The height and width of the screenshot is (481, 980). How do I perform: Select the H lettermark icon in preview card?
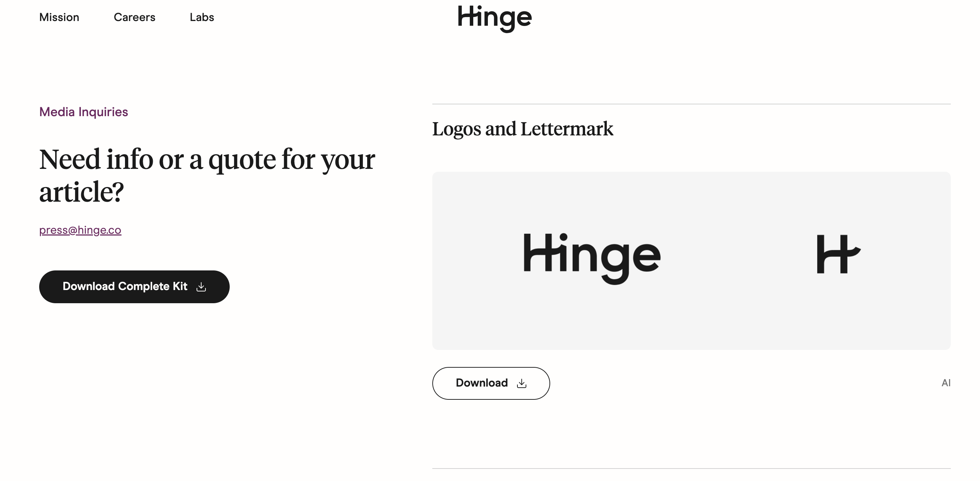coord(838,254)
